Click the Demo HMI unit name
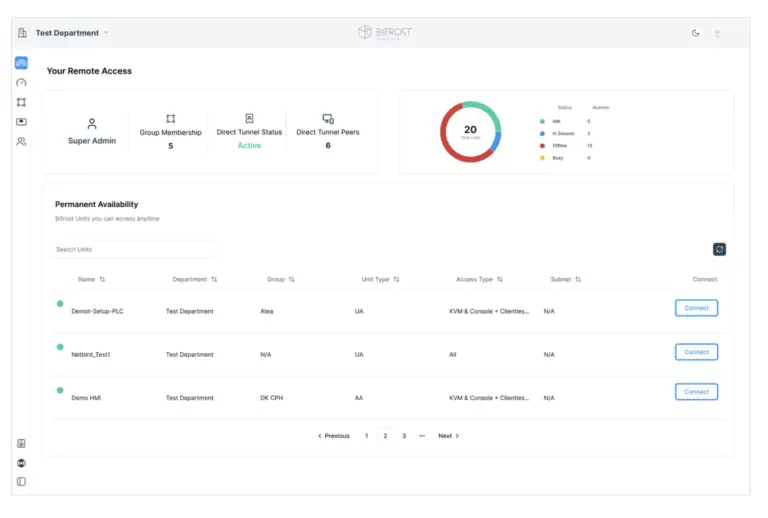Image resolution: width=768 pixels, height=518 pixels. [86, 398]
